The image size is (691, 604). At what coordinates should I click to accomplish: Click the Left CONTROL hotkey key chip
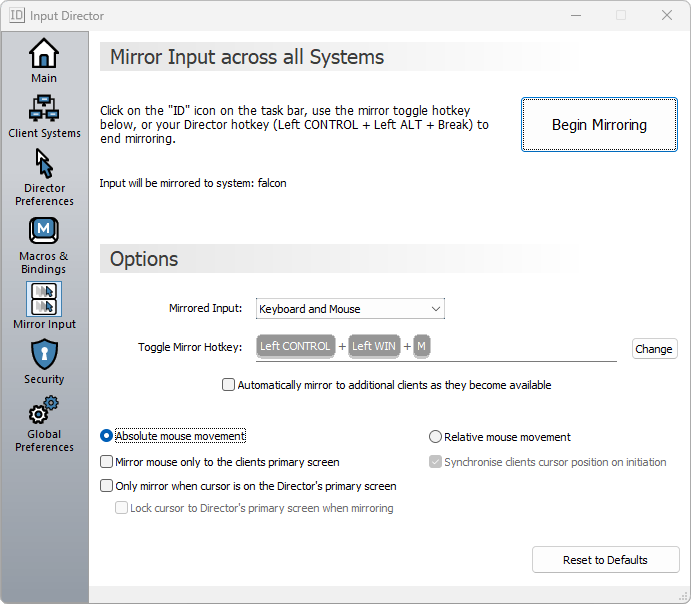point(295,346)
